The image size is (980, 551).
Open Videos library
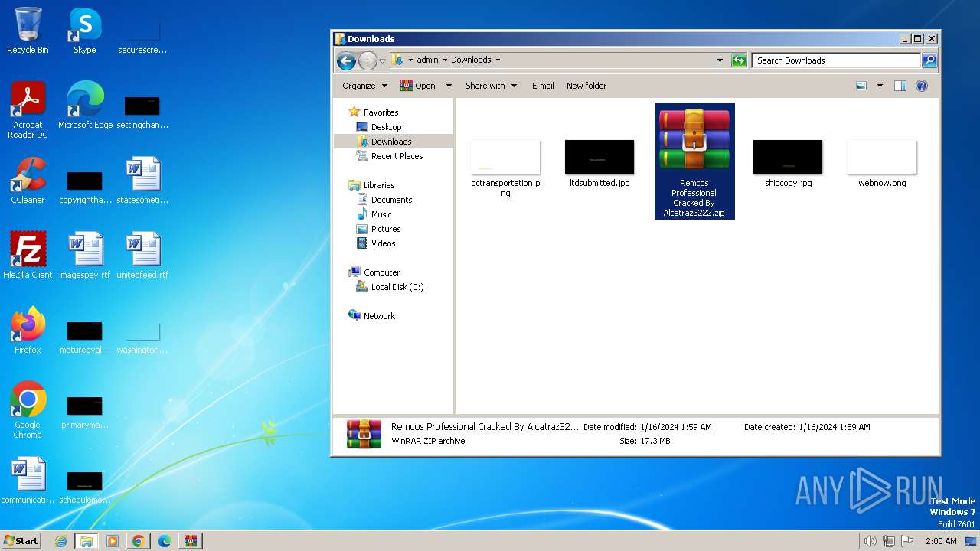pos(383,243)
